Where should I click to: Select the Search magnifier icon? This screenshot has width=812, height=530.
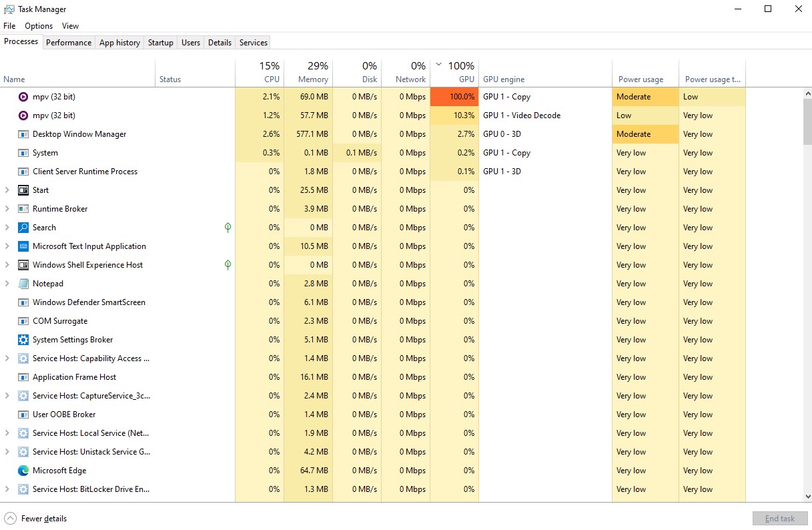pyautogui.click(x=22, y=227)
